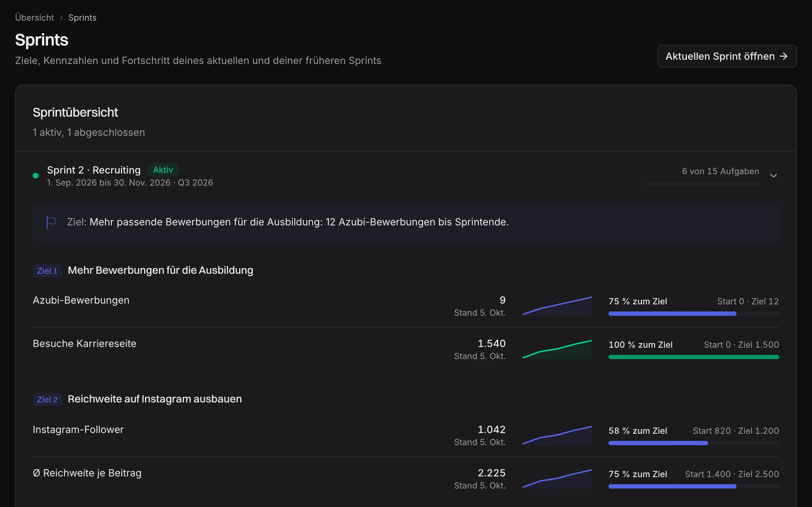Viewport: 812px width, 507px height.
Task: Open the Azubi-Bewerbungen sparkline chart
Action: click(x=557, y=306)
